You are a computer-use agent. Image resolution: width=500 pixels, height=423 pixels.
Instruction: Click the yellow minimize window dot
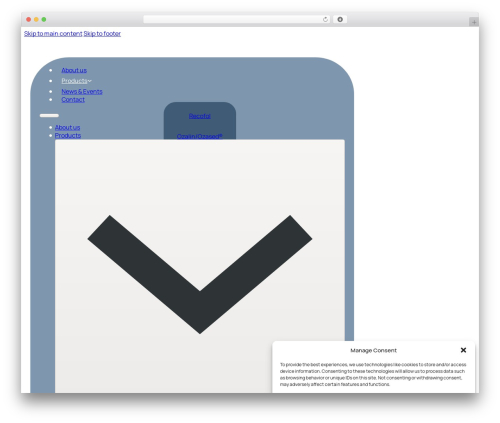click(36, 19)
